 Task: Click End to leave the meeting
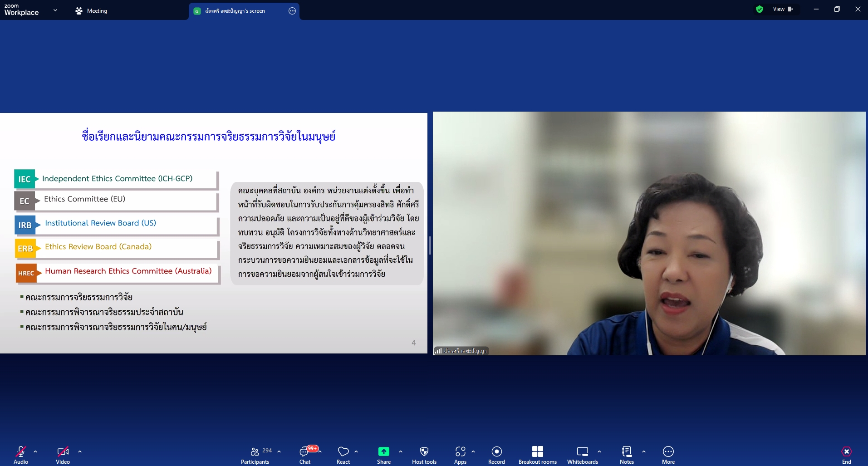tap(846, 455)
